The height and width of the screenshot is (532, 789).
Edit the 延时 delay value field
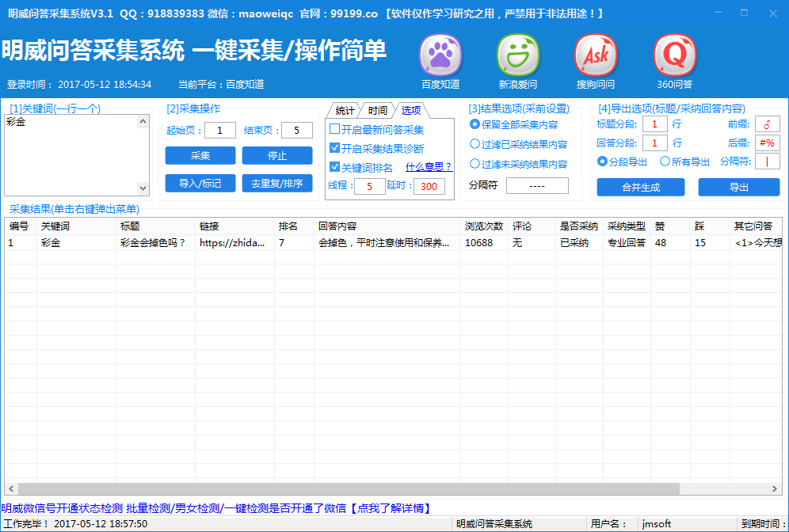click(429, 186)
